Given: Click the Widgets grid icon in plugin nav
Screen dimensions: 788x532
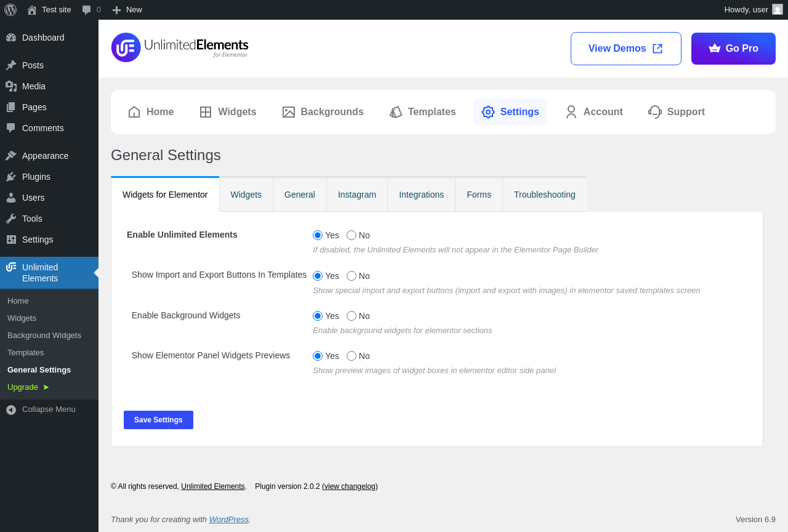Looking at the screenshot, I should click(206, 112).
